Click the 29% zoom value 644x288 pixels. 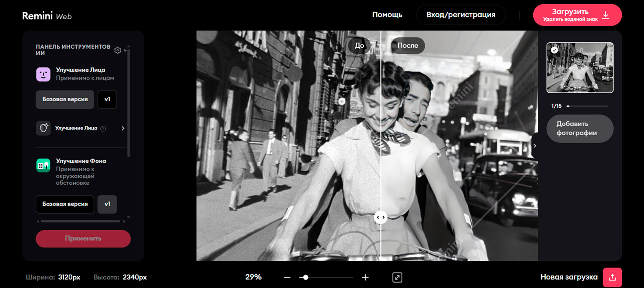(x=253, y=277)
